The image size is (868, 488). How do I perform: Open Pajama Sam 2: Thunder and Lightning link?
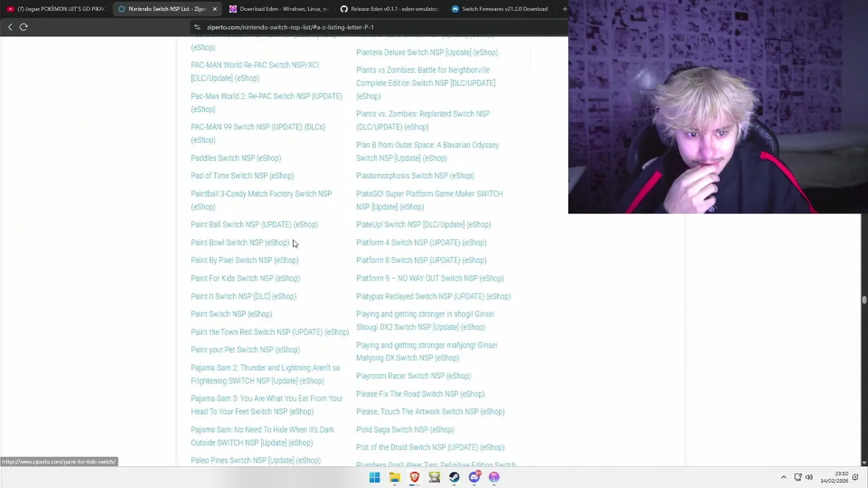coord(265,375)
